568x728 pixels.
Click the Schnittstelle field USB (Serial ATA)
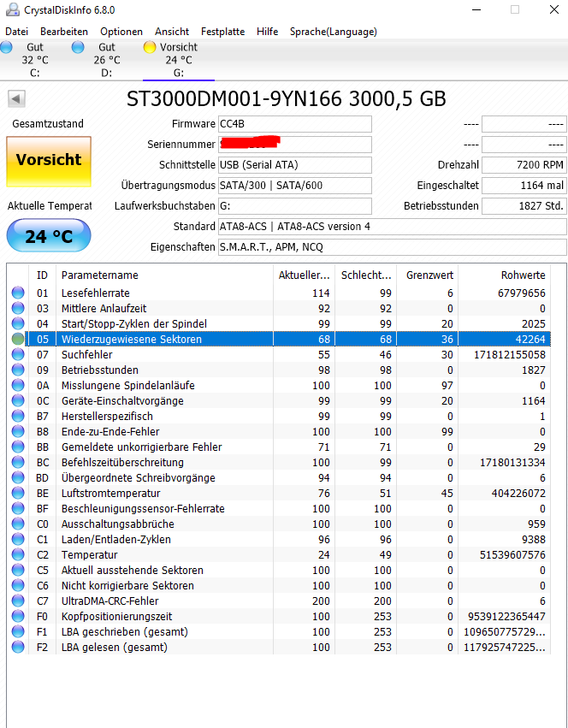(295, 165)
